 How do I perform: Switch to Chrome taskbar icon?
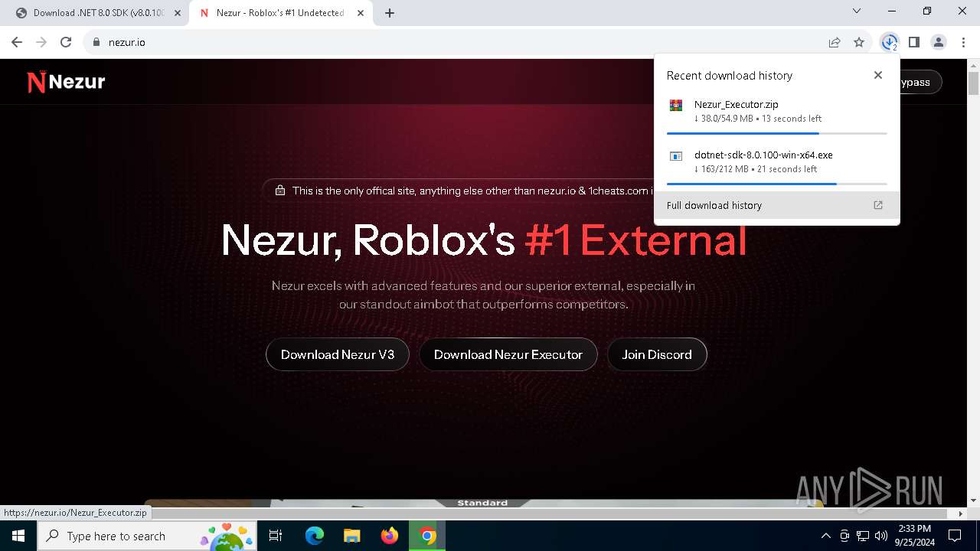coord(427,536)
